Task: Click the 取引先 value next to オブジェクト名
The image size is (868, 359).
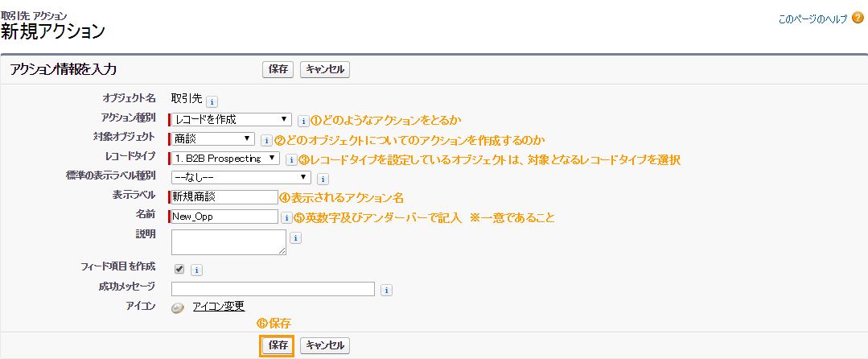Action: [187, 101]
